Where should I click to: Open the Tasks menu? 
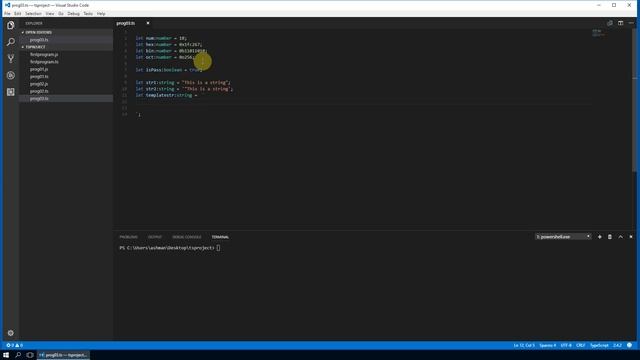tap(88, 13)
